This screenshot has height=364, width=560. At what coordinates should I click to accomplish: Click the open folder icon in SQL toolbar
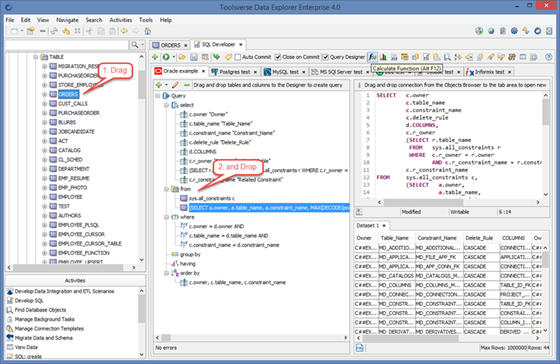click(182, 57)
